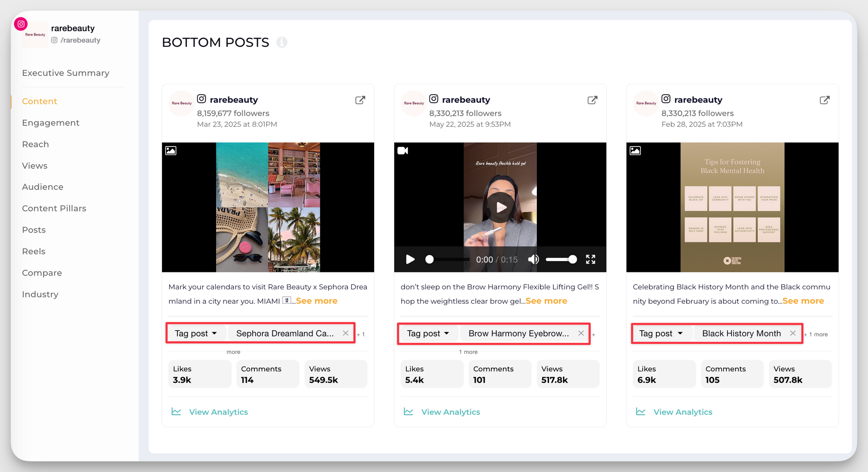The height and width of the screenshot is (472, 868).
Task: Remove the Black History Month tag
Action: tap(793, 333)
